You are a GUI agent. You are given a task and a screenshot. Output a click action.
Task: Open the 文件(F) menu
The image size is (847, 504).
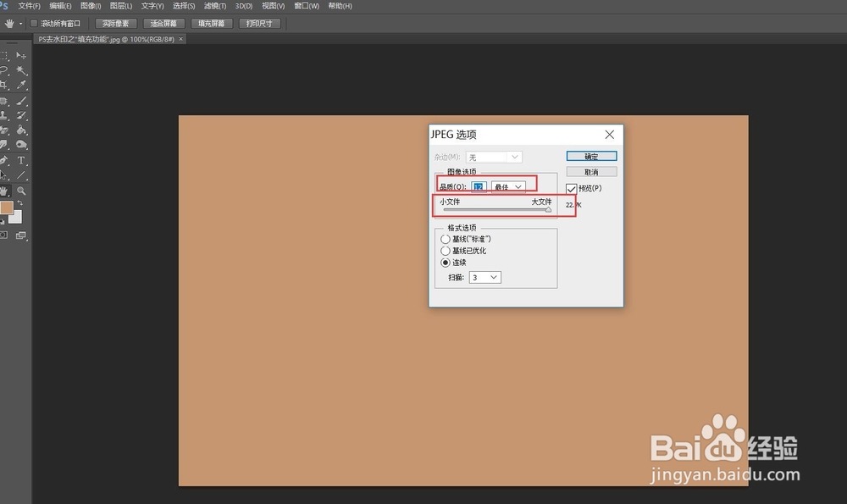pyautogui.click(x=29, y=6)
